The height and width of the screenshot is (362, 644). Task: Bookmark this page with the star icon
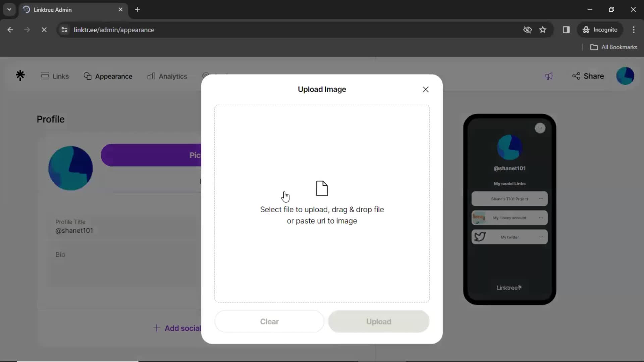coord(543,30)
